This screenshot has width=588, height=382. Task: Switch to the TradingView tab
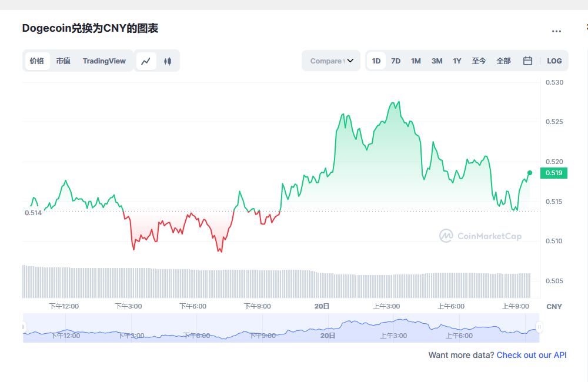point(104,61)
